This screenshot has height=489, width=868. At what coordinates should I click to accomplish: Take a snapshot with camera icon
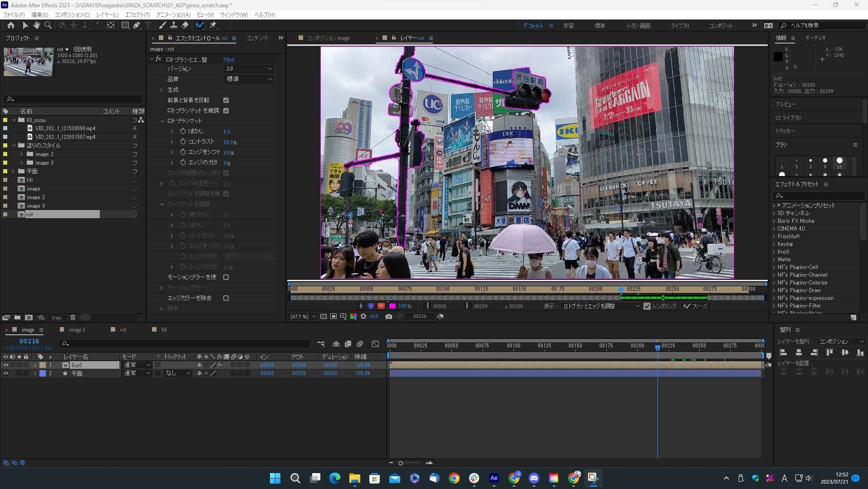click(388, 317)
